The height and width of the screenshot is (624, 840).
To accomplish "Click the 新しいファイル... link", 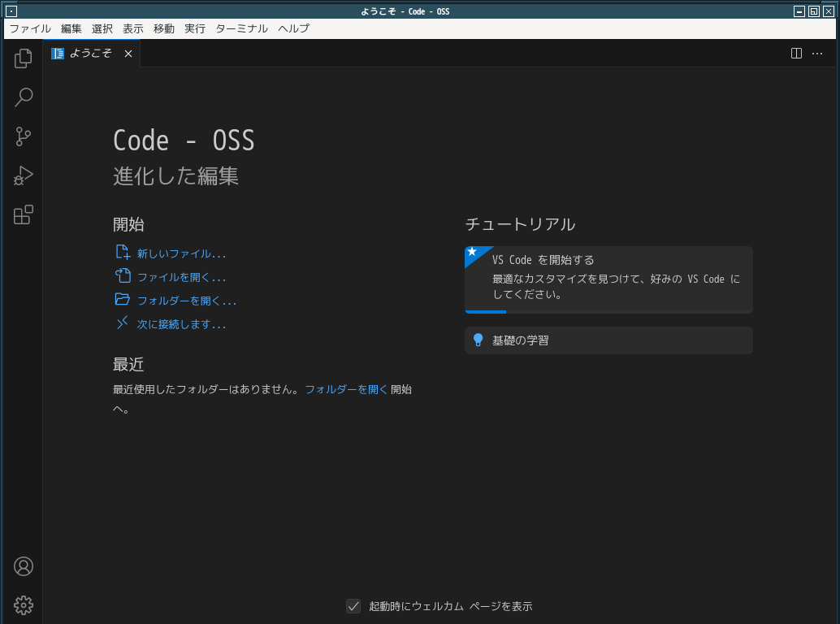I will 182,253.
